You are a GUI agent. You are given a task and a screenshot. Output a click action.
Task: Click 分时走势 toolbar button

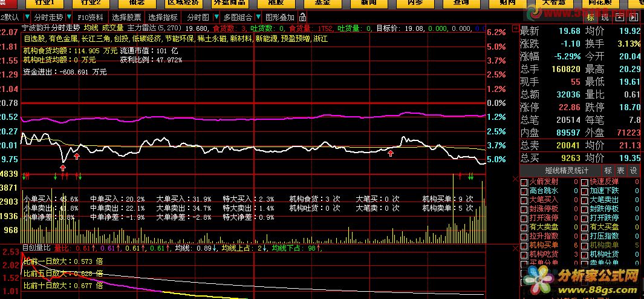(48, 18)
